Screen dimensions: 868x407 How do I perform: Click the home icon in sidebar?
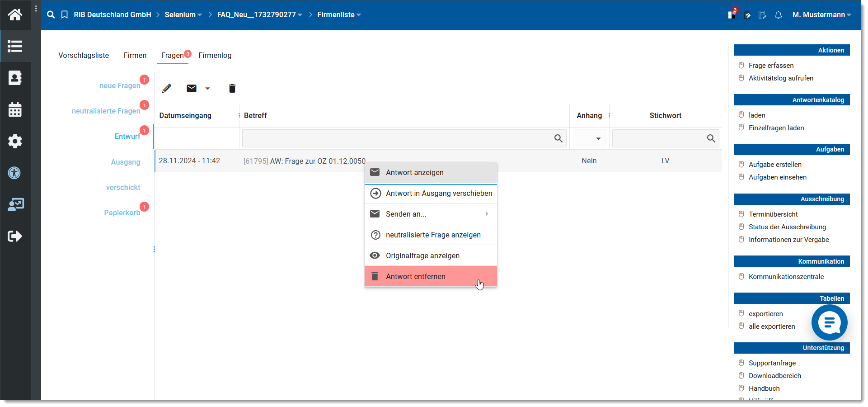15,15
